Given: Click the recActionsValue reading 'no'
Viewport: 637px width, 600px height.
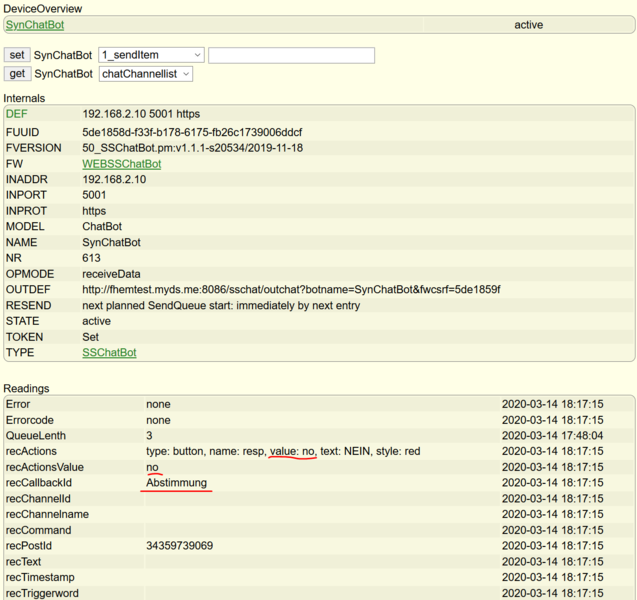Looking at the screenshot, I should (x=152, y=467).
